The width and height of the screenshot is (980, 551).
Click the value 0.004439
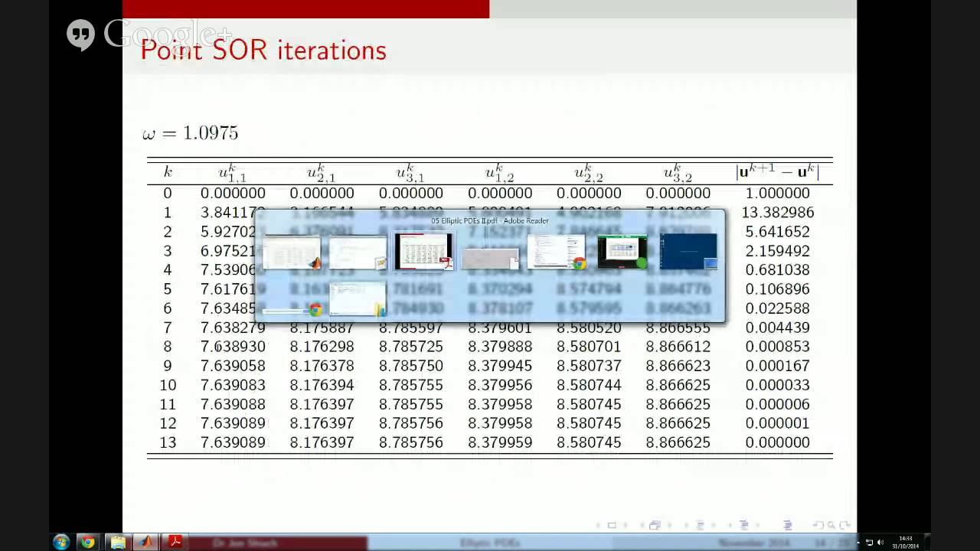coord(777,328)
